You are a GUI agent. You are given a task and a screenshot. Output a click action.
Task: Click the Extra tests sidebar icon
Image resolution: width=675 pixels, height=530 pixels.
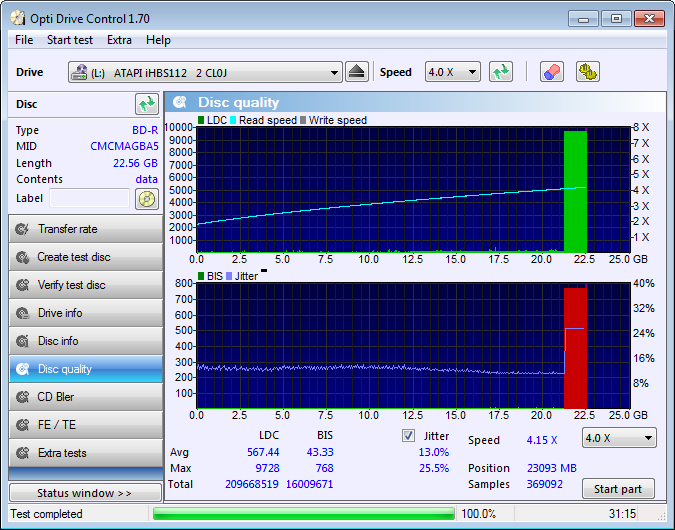point(22,453)
